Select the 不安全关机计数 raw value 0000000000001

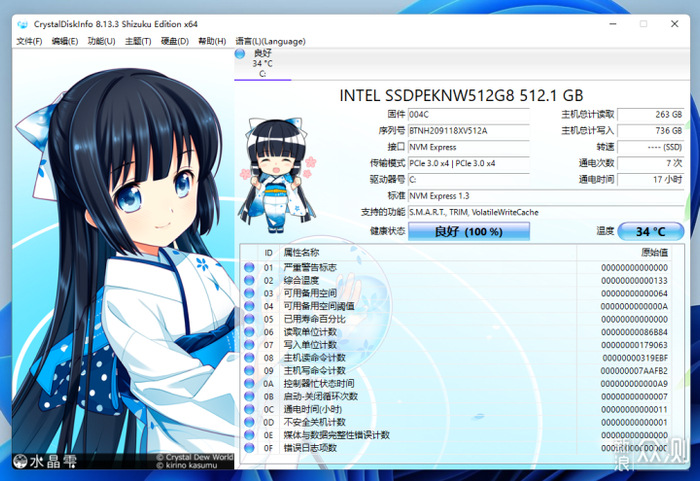[x=634, y=422]
